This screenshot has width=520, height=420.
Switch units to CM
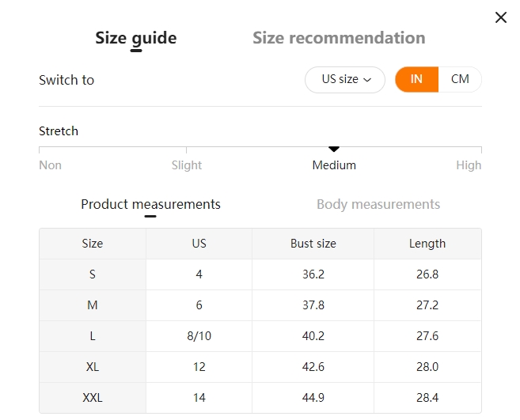click(x=460, y=80)
